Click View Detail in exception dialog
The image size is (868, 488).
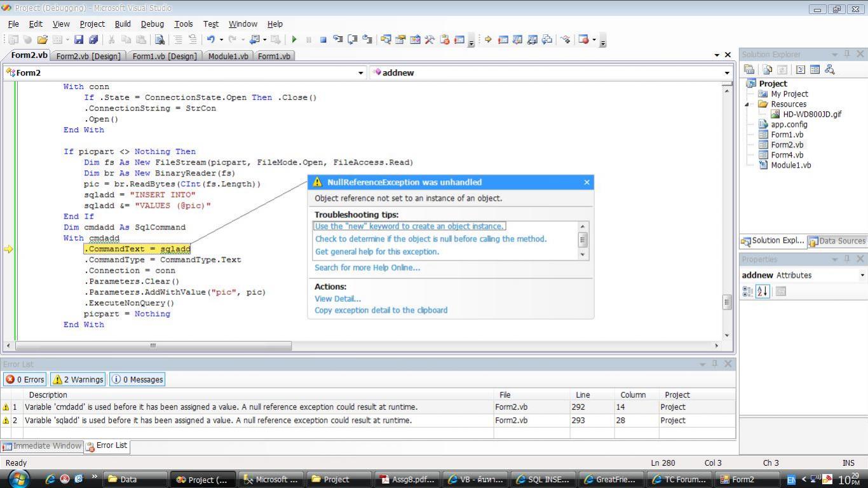(337, 299)
